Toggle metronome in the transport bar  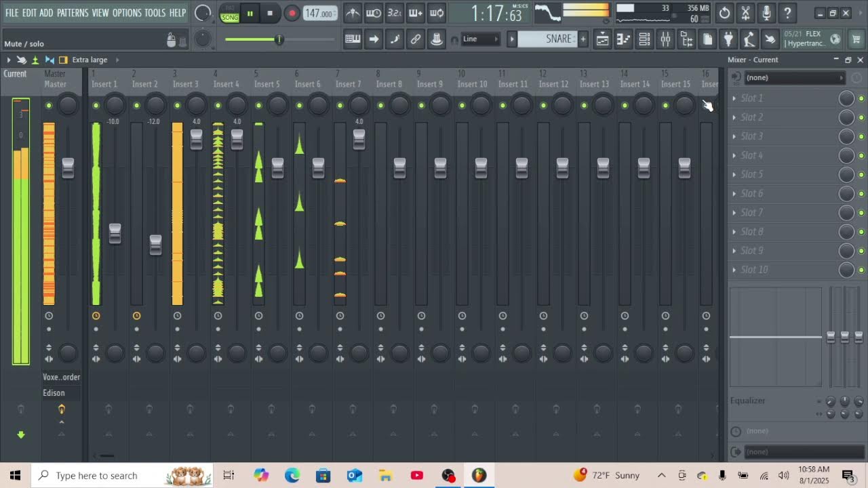click(353, 13)
